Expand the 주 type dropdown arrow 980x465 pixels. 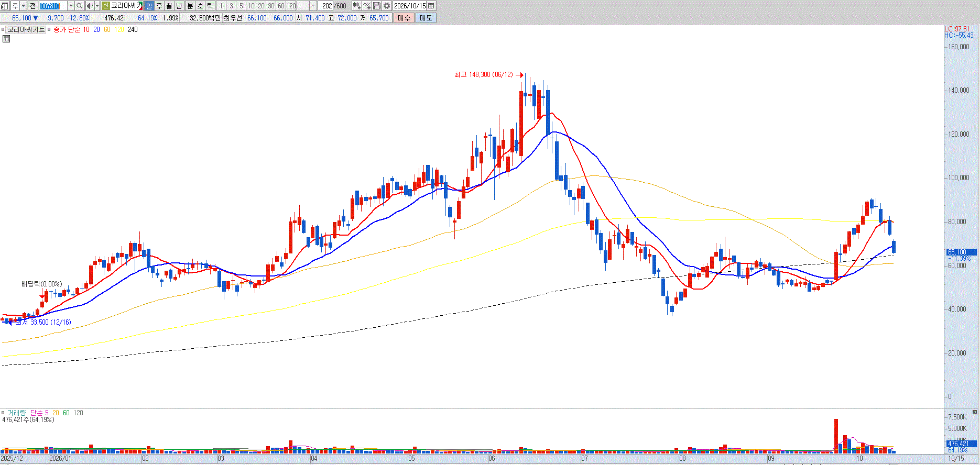[23, 6]
